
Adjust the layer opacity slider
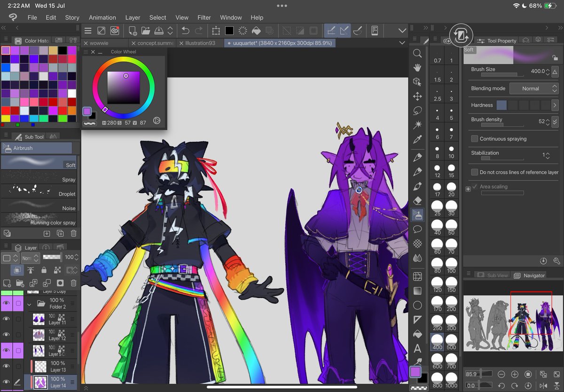point(52,257)
